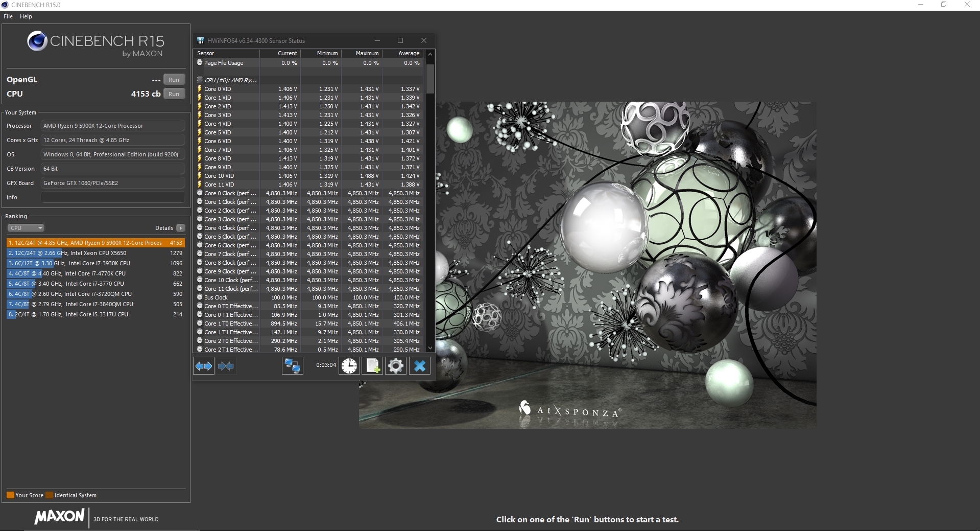Select the CPU [#0]: AMD Ry... sensor group row
This screenshot has width=980, height=531.
click(308, 80)
